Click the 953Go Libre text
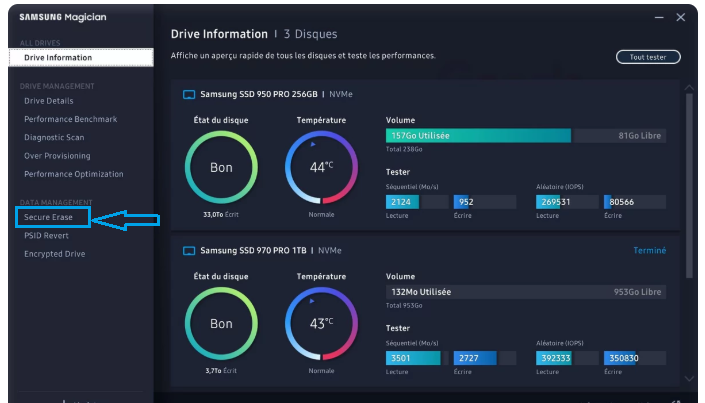The height and width of the screenshot is (403, 705). click(637, 292)
